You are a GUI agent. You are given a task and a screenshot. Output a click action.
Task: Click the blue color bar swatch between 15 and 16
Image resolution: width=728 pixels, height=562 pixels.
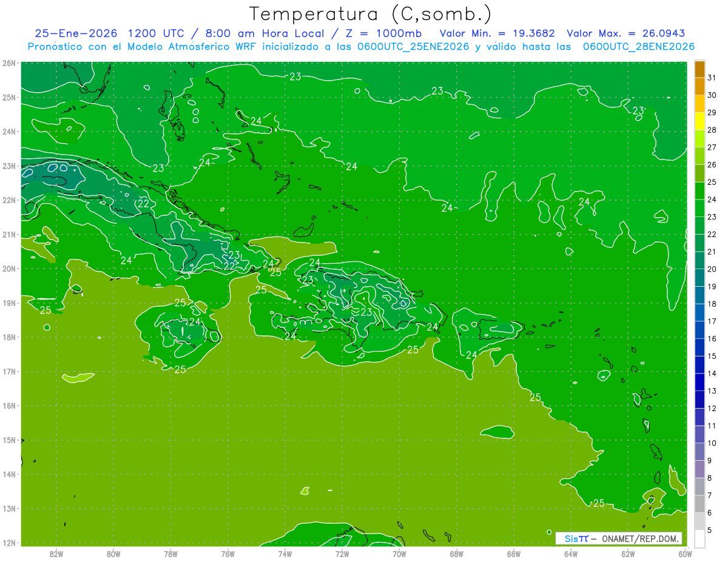coord(699,347)
